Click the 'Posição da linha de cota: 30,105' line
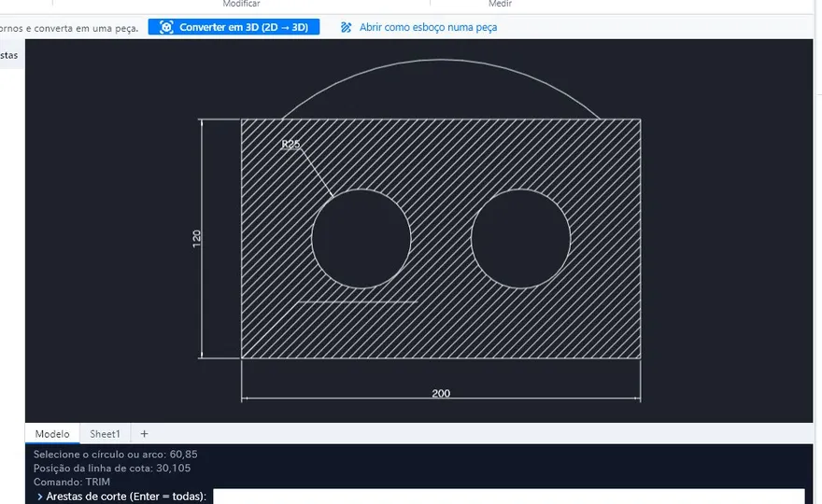The image size is (822, 504). pyautogui.click(x=112, y=468)
